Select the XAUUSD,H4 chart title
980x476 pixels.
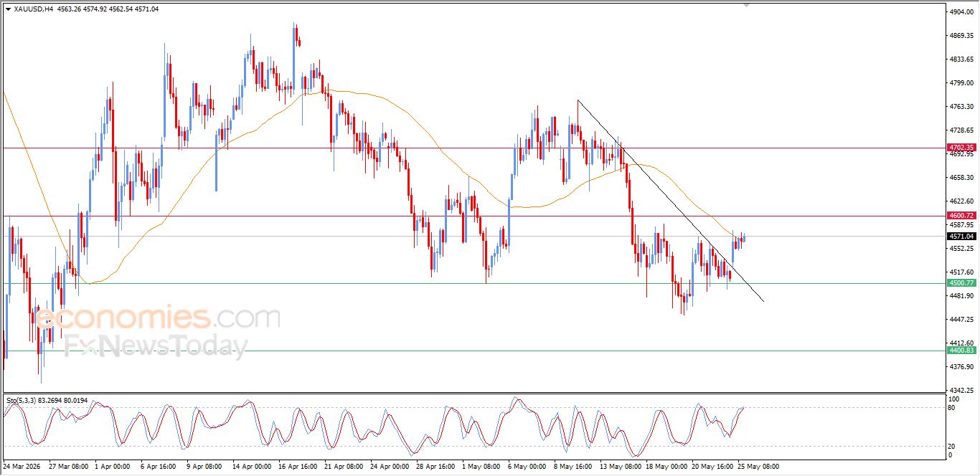tap(33, 9)
